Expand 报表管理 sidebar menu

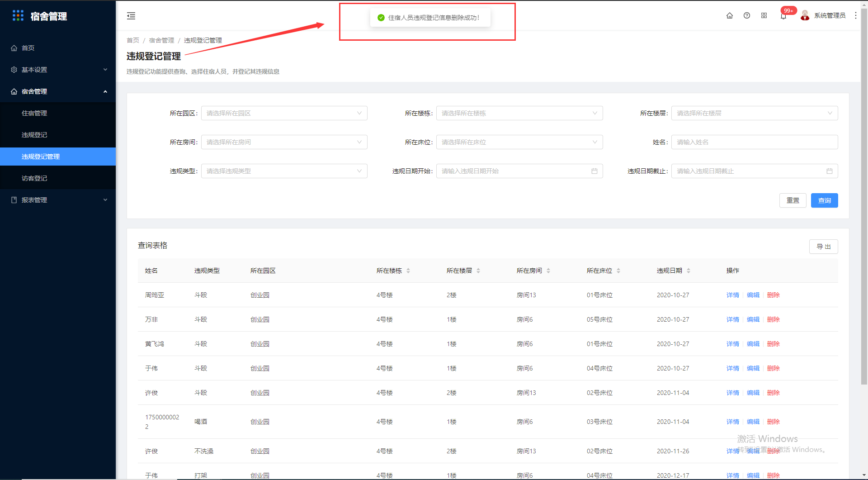[x=58, y=200]
